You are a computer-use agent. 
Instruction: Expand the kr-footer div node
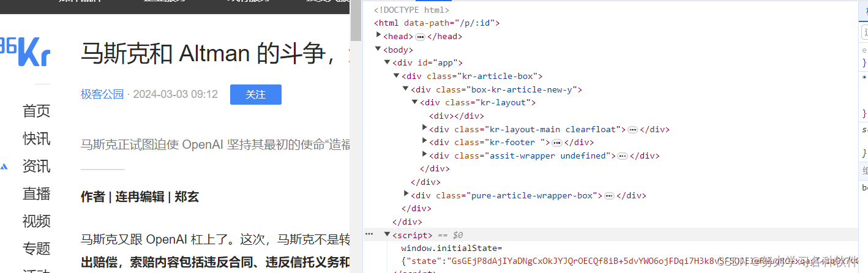point(425,142)
